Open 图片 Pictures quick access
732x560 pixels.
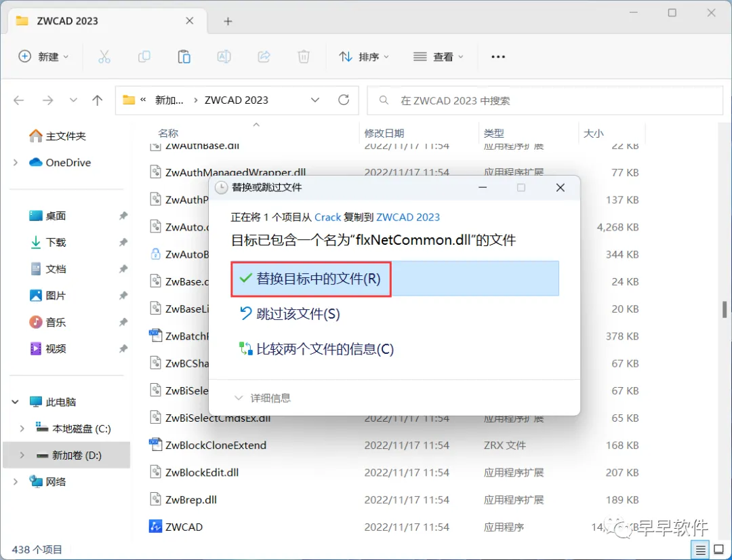(47, 296)
